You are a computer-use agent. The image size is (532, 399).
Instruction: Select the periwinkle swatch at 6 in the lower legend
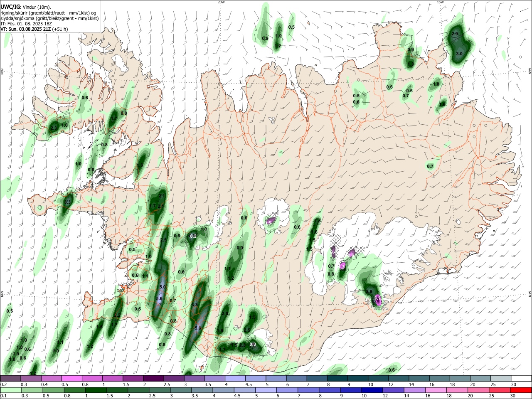click(286, 390)
